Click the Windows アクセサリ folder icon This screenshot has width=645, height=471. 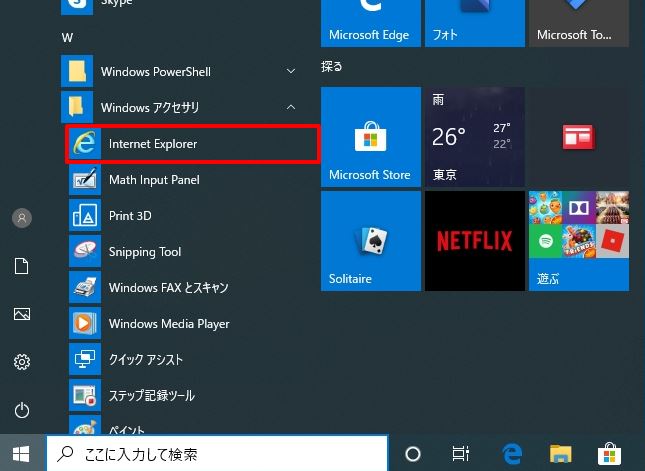coord(77,107)
